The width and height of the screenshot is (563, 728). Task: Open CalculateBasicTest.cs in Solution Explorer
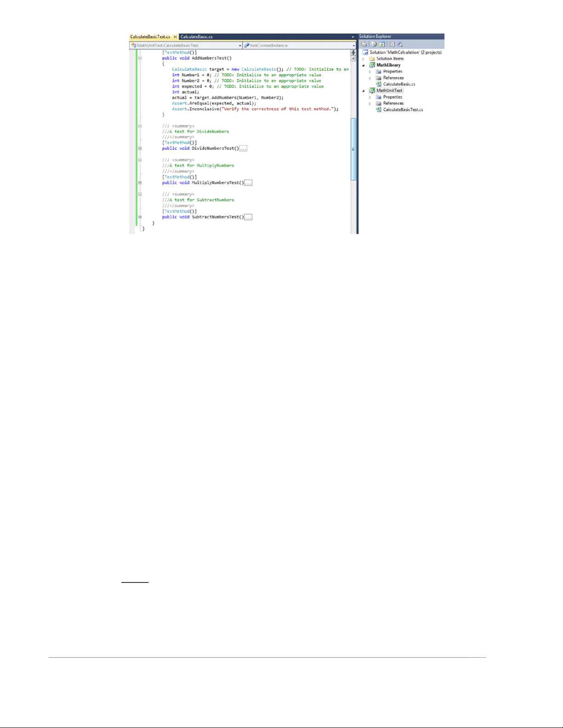[403, 110]
